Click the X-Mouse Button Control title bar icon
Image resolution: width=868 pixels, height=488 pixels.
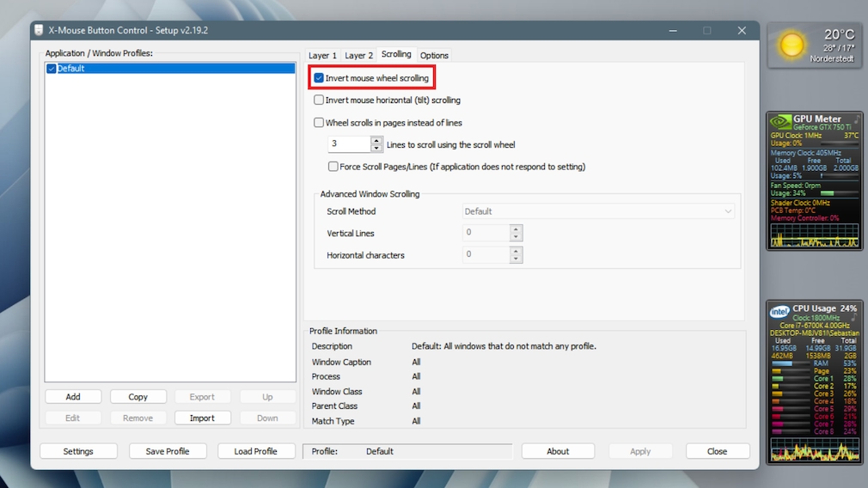(39, 31)
